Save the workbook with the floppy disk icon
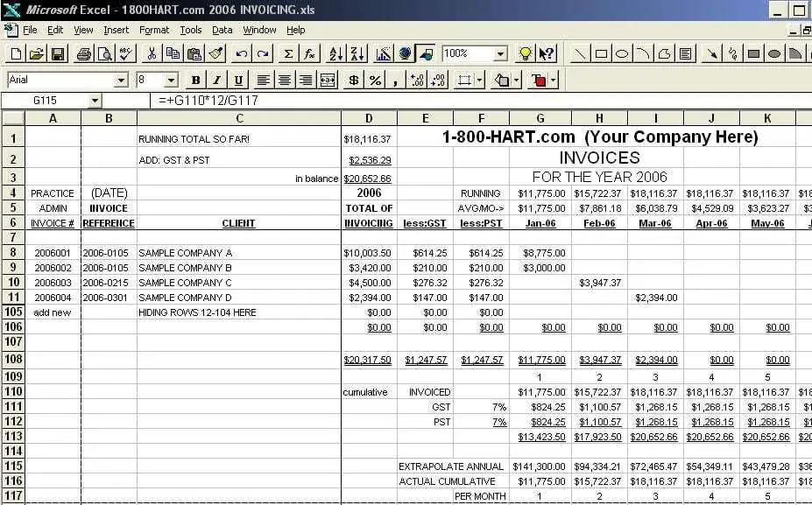The image size is (812, 505). click(58, 53)
